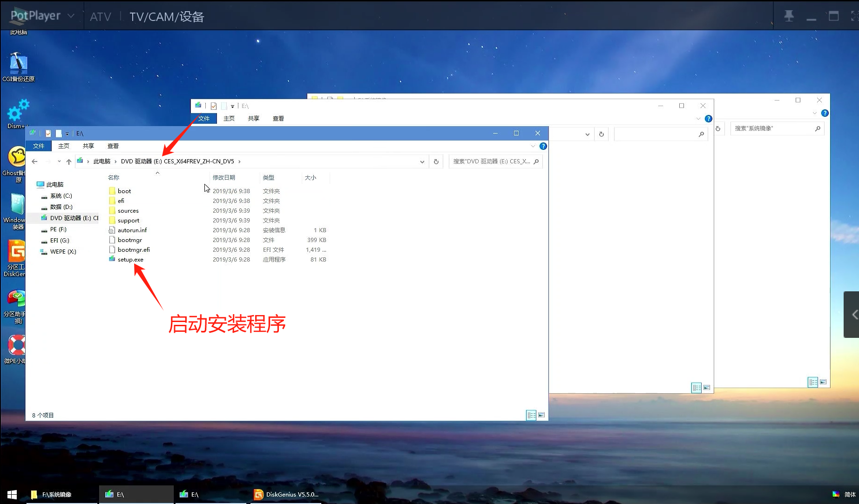Open the 微PE小助手 lifebuoy desktop icon
This screenshot has height=504, width=859.
[15, 349]
